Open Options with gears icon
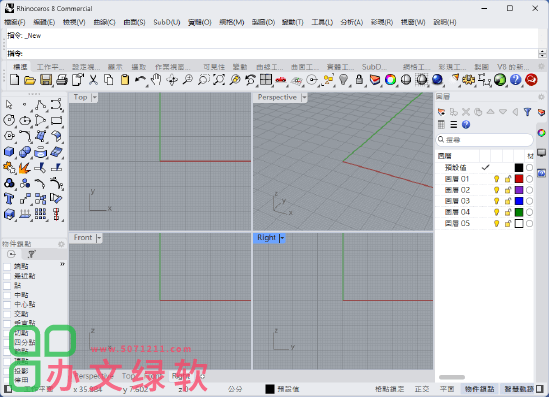Image resolution: width=550 pixels, height=397 pixels. [468, 80]
